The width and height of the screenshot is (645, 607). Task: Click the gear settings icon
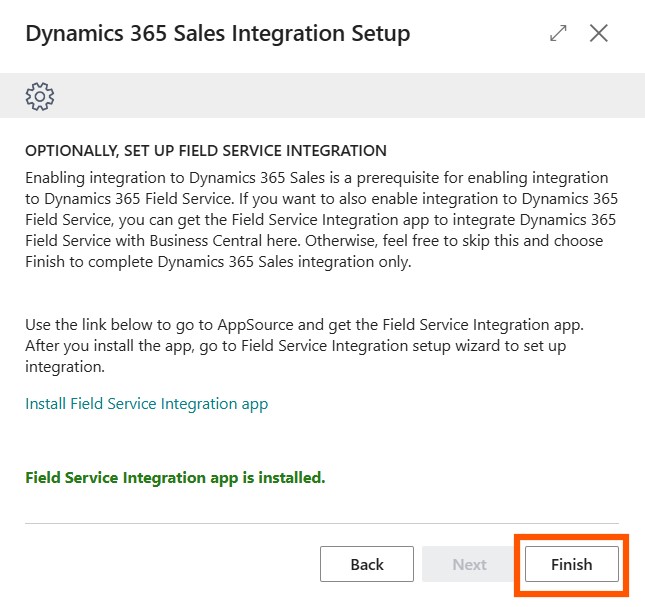(x=40, y=96)
